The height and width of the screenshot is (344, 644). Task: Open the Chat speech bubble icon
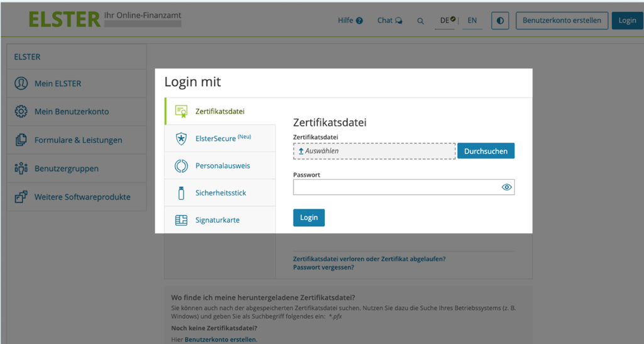tap(398, 21)
